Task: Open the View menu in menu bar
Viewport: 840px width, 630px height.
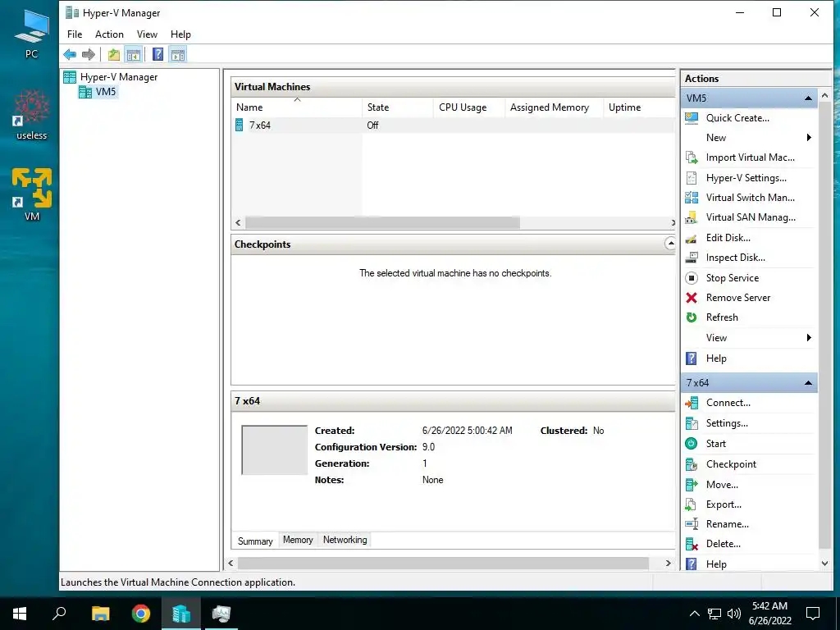Action: click(x=147, y=34)
